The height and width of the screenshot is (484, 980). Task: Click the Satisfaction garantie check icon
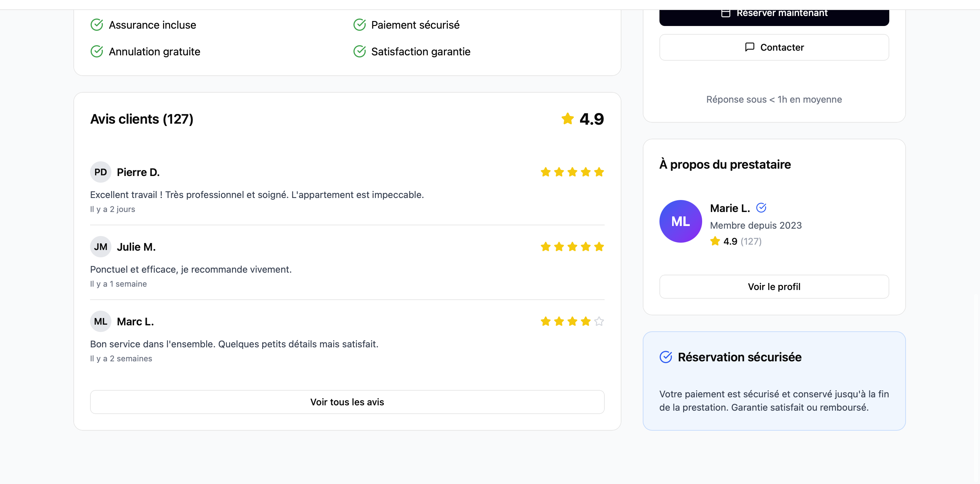coord(359,51)
